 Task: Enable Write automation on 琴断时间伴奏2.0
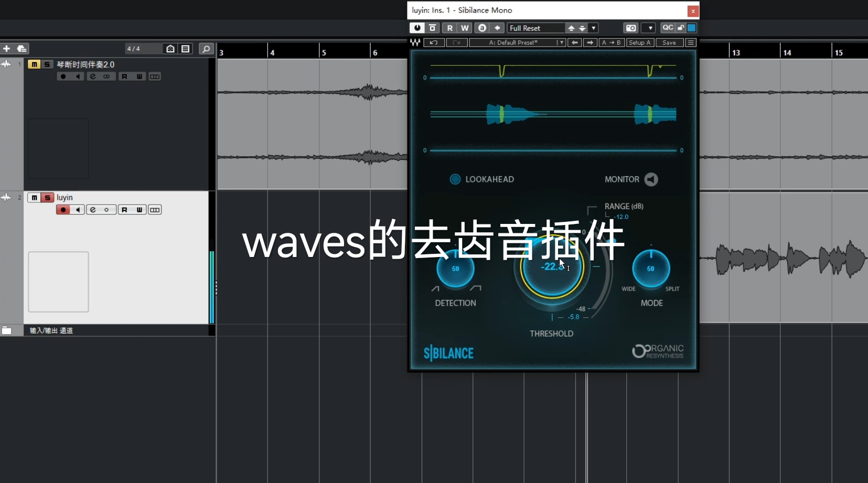(x=139, y=77)
